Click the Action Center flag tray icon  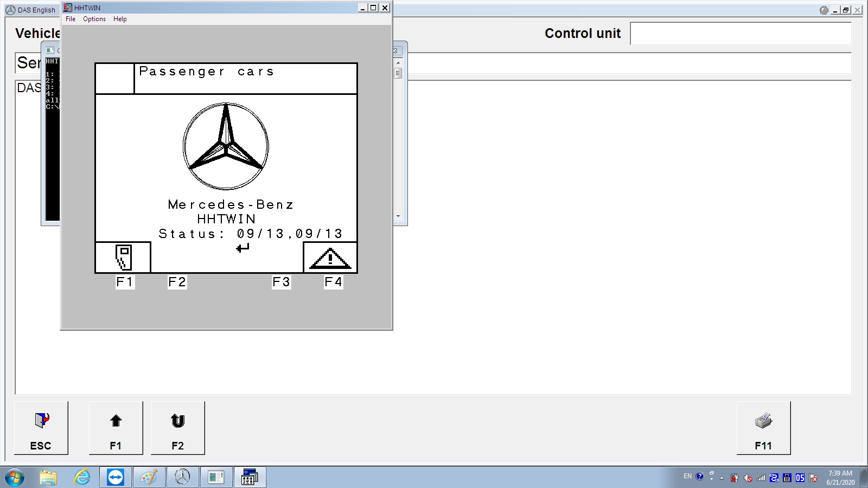[813, 478]
